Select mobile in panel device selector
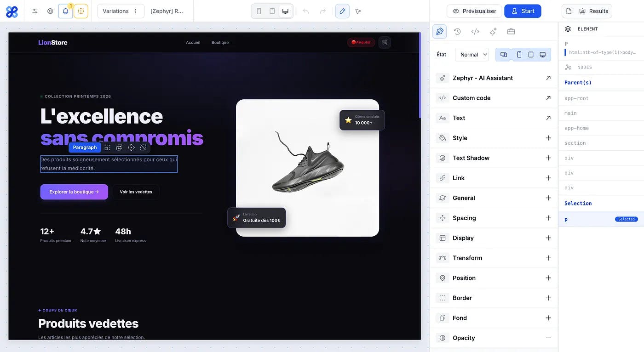Image resolution: width=644 pixels, height=352 pixels. pyautogui.click(x=519, y=54)
